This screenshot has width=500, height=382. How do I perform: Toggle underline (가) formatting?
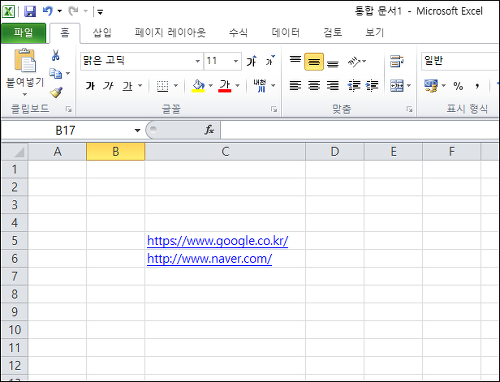[127, 86]
